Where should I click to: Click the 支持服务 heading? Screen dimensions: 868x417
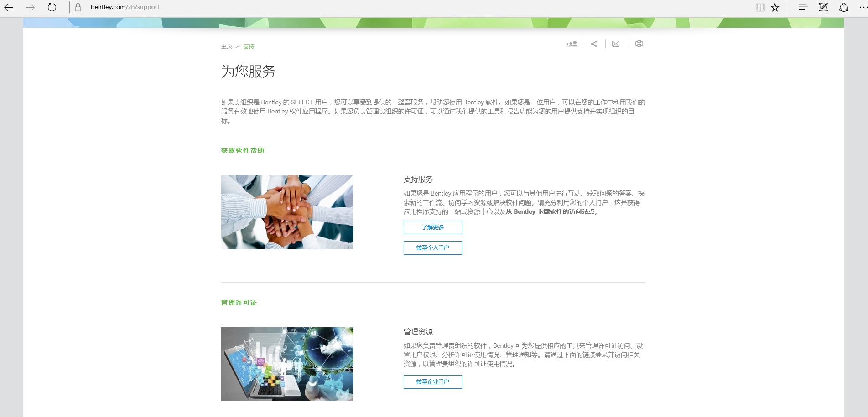418,180
